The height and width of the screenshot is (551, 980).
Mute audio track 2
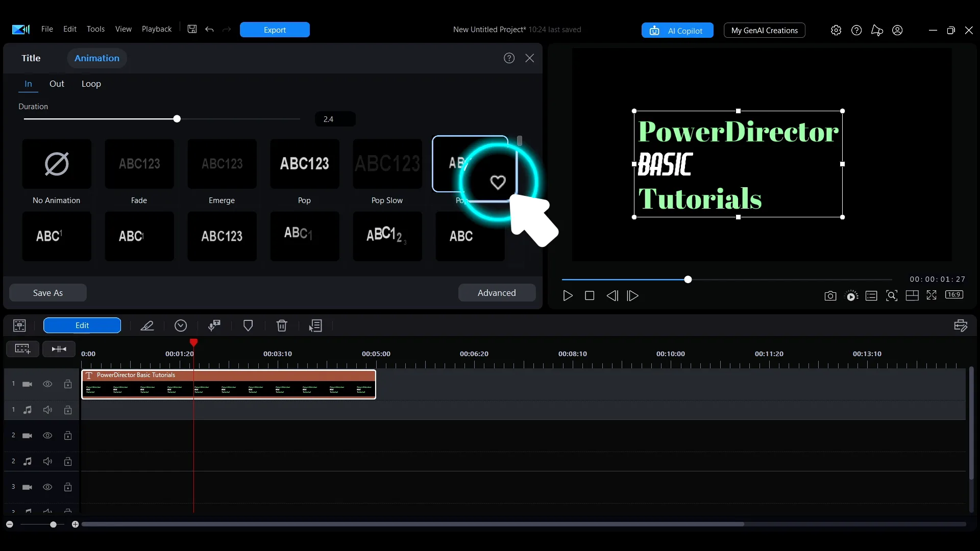pos(47,461)
